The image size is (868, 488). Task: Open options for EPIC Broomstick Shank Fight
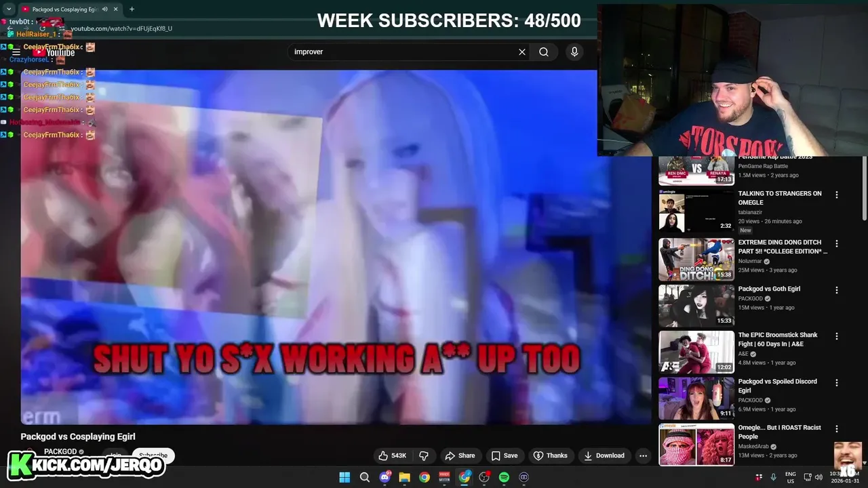[837, 336]
